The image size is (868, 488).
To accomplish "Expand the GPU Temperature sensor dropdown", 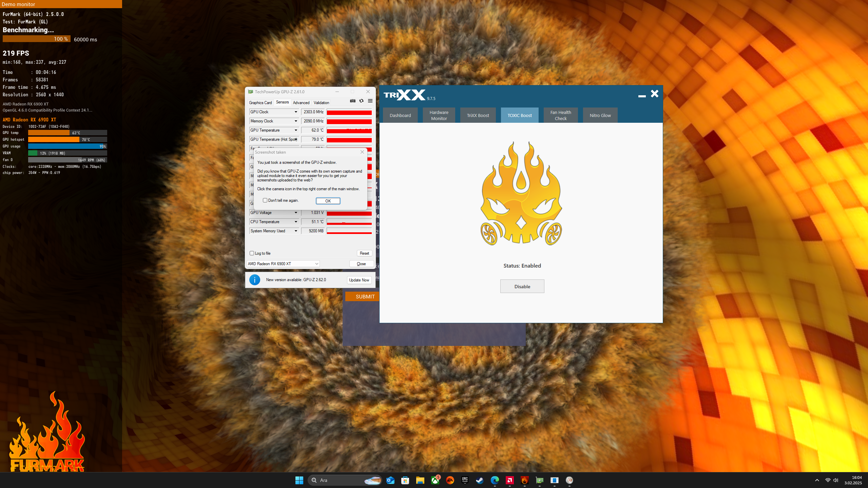I will 296,130.
